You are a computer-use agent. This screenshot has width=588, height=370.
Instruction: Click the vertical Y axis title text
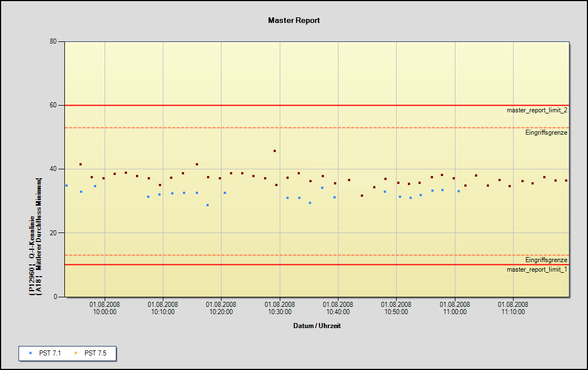[35, 236]
